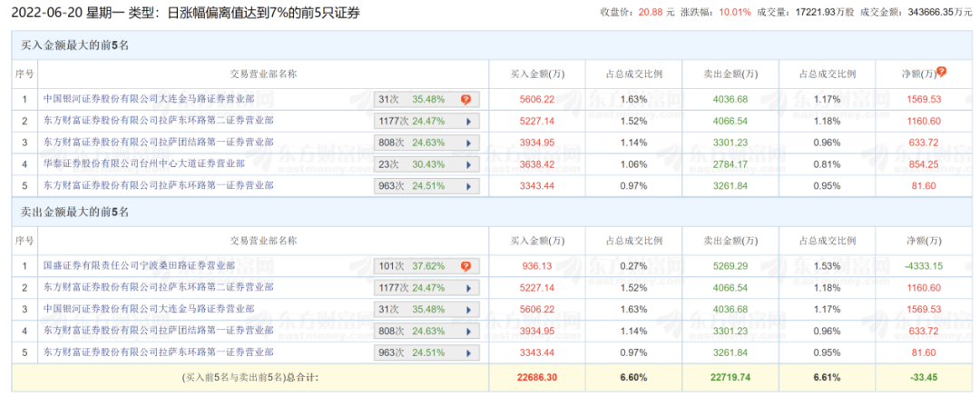
Task: Click the arrow icon beside 23次 30.43%
Action: [x=468, y=164]
